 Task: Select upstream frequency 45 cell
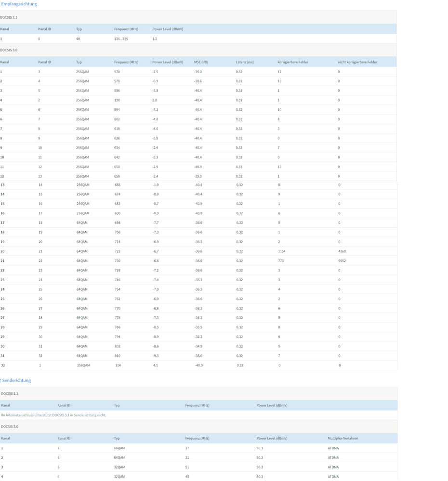pos(187,477)
